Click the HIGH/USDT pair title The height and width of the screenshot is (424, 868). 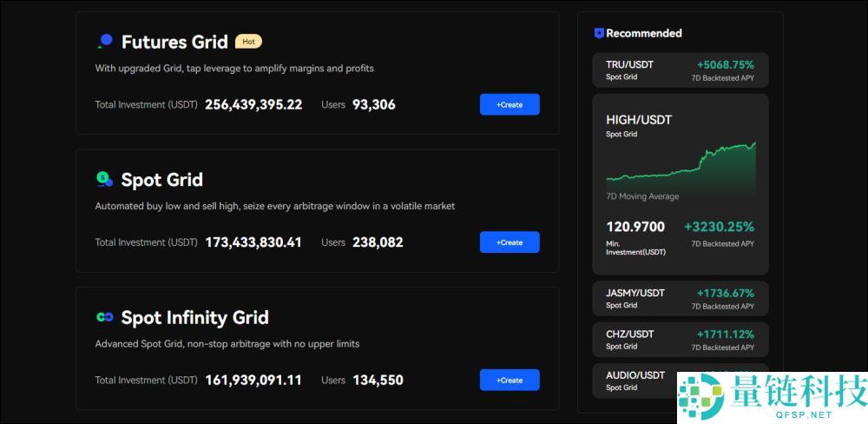pyautogui.click(x=639, y=120)
